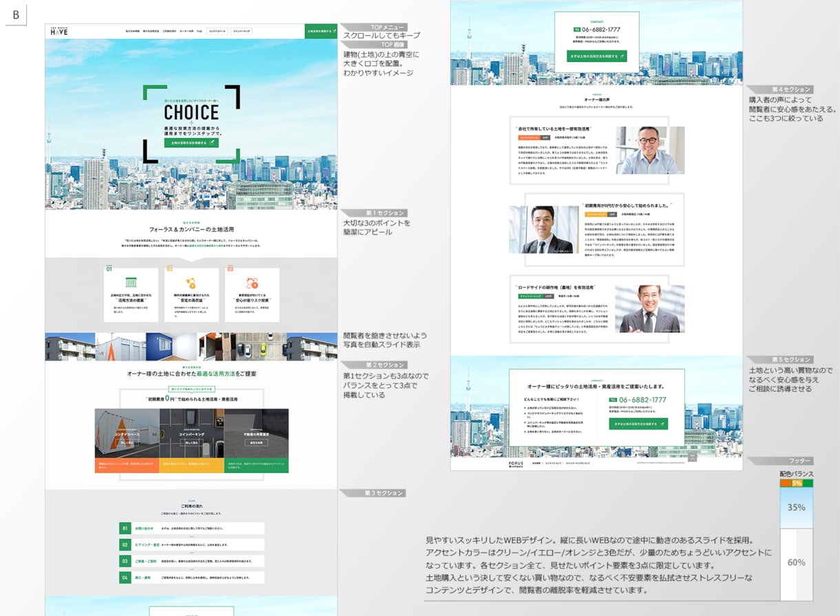The width and height of the screenshot is (840, 616).
Task: Click the green building icon on card 01
Action: (131, 282)
